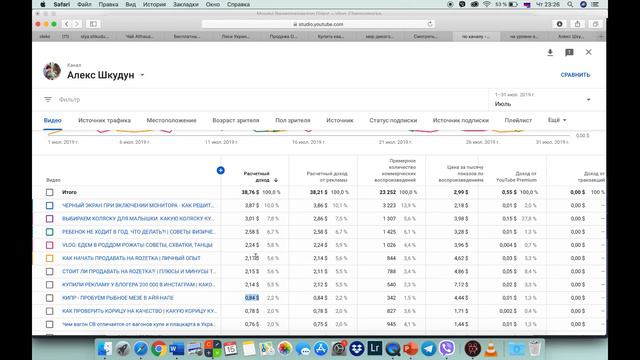
Task: Open System Preferences in dock
Action: 339,349
